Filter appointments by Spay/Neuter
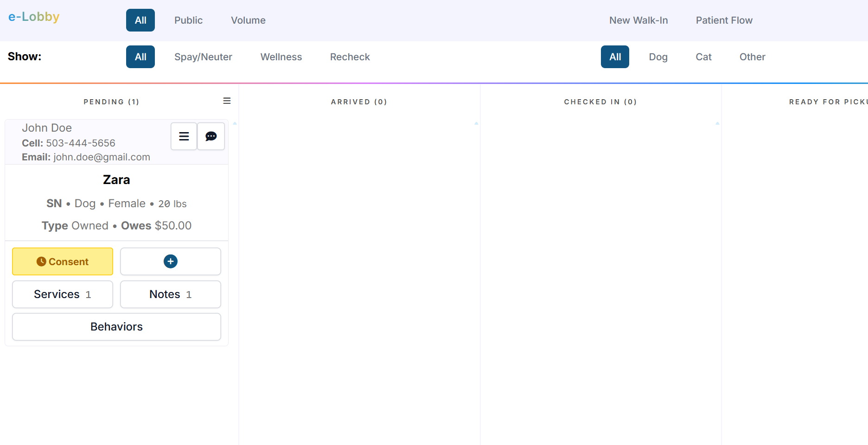 point(203,57)
